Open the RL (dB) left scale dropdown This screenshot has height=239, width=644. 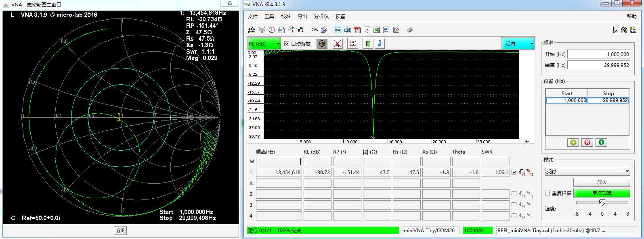point(264,44)
